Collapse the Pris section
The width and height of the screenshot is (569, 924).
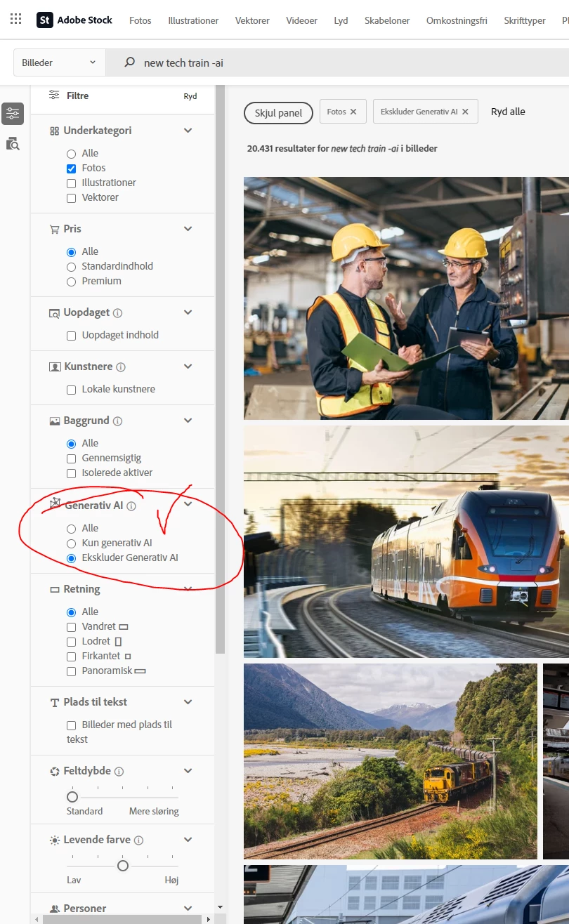[x=188, y=229]
